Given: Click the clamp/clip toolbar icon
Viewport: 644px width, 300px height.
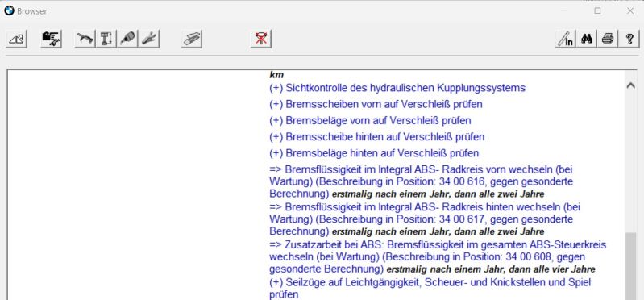Looking at the screenshot, I should point(191,39).
